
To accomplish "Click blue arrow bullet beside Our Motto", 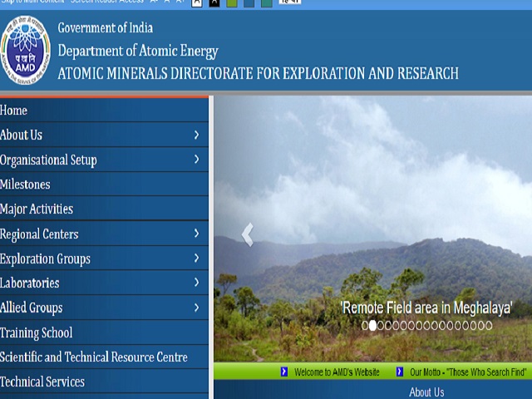I will click(400, 372).
